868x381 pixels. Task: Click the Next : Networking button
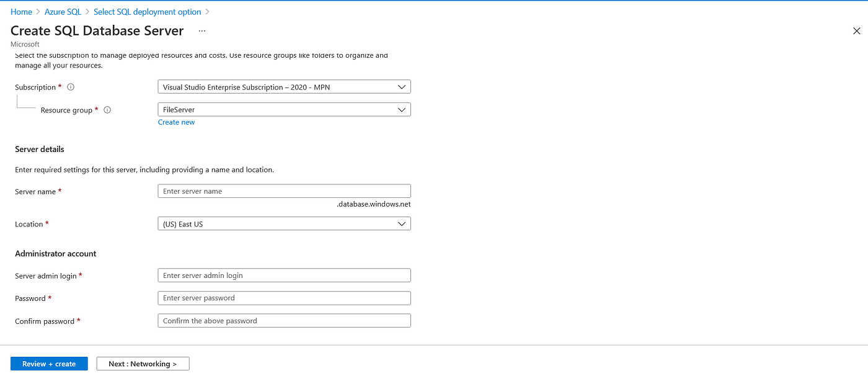143,363
